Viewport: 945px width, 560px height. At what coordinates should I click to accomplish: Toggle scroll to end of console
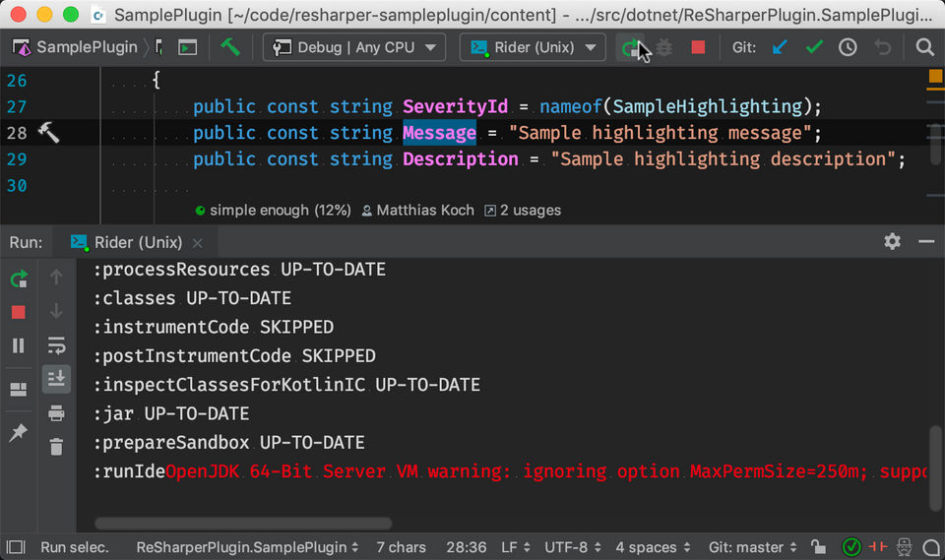(x=56, y=378)
